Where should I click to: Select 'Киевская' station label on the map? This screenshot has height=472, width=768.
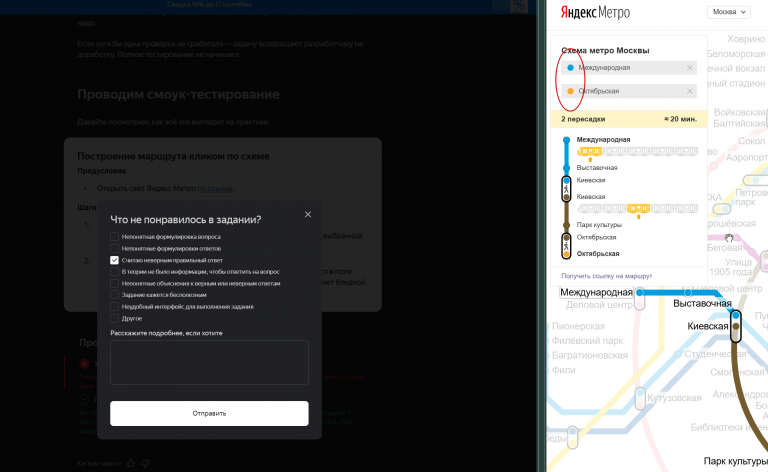(x=708, y=326)
